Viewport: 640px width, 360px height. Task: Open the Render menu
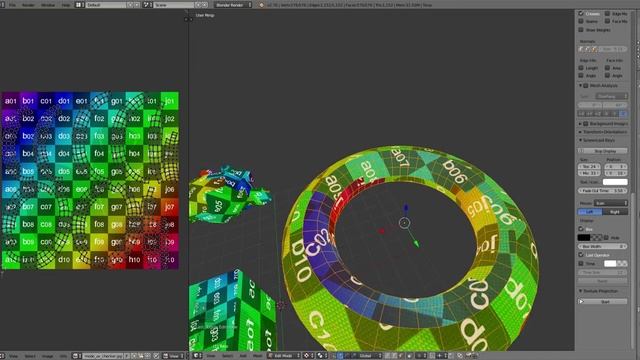click(28, 5)
